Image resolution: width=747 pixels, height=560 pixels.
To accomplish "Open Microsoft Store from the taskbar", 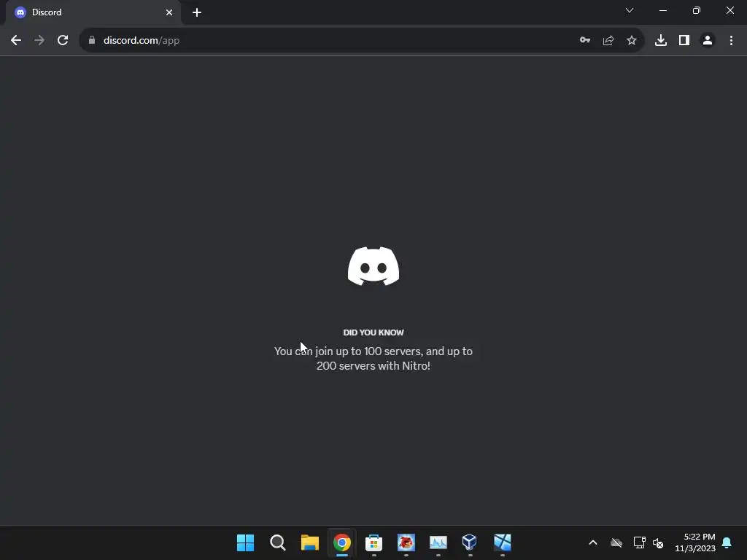I will tap(374, 542).
